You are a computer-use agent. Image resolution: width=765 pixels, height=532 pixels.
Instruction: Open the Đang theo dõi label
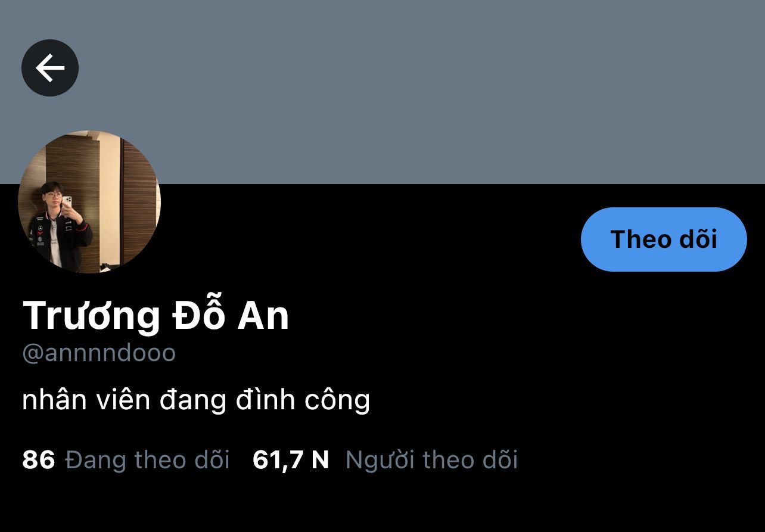(147, 460)
